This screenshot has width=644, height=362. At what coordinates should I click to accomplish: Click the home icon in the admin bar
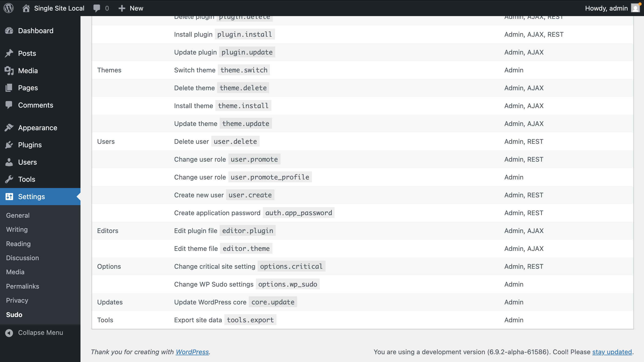point(26,8)
